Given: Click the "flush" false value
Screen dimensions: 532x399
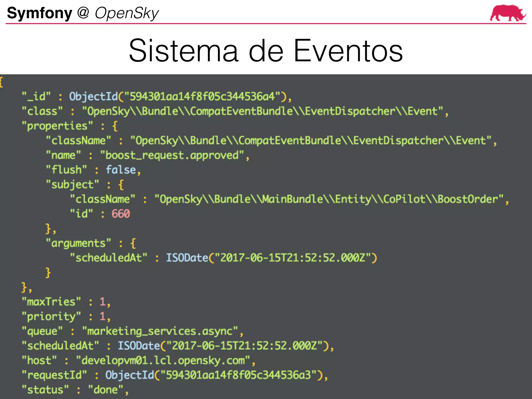Looking at the screenshot, I should click(x=121, y=170).
